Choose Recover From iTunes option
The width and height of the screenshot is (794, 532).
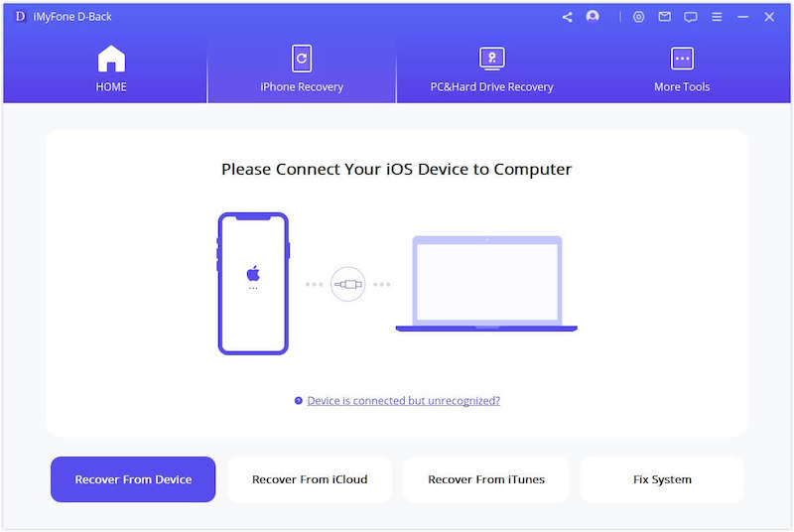486,479
